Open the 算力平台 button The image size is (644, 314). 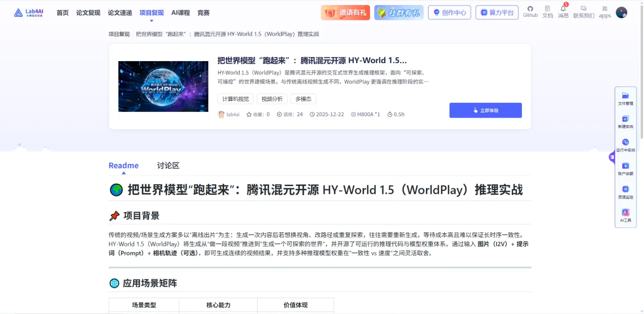pos(497,12)
